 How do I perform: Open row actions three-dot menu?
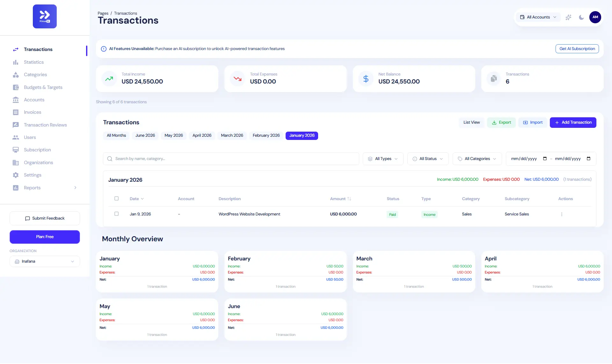pos(562,214)
